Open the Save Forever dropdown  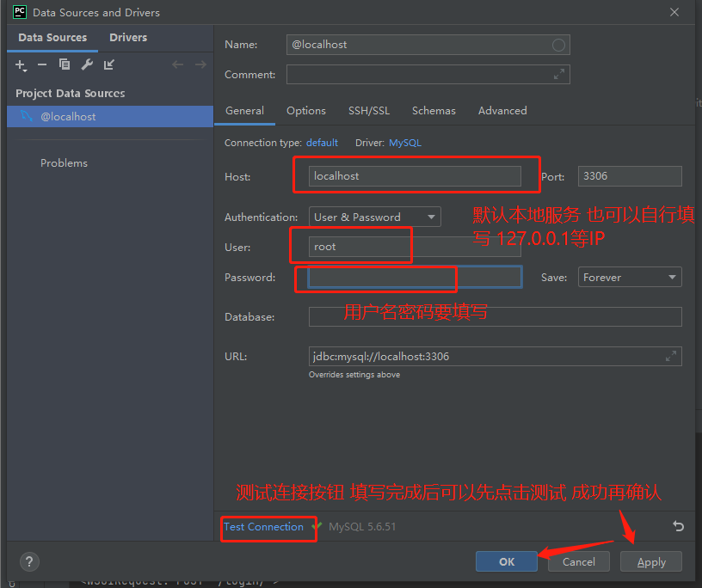630,277
